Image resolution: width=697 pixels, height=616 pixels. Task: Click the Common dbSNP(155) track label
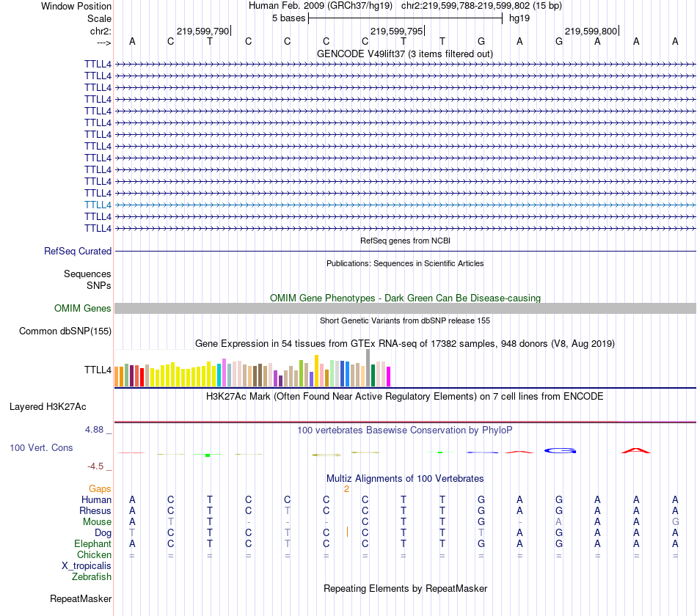[65, 331]
